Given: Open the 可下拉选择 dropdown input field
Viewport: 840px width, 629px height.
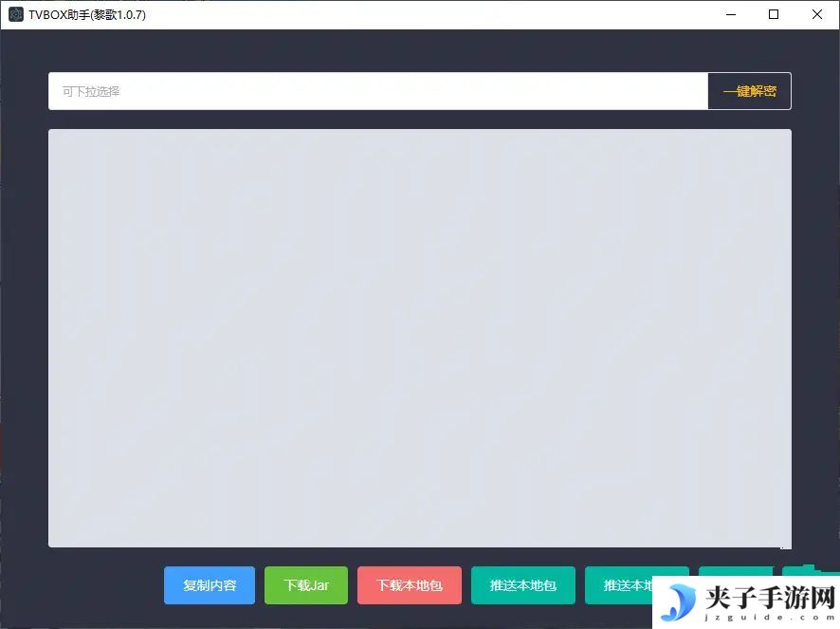Looking at the screenshot, I should 378,91.
